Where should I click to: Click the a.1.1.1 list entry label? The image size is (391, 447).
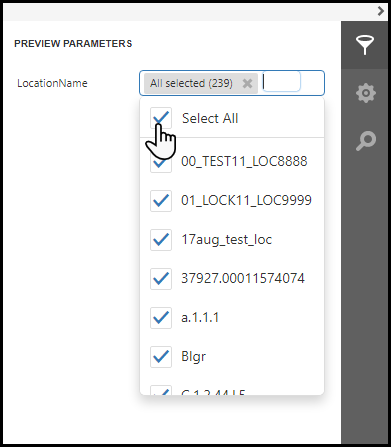click(200, 318)
